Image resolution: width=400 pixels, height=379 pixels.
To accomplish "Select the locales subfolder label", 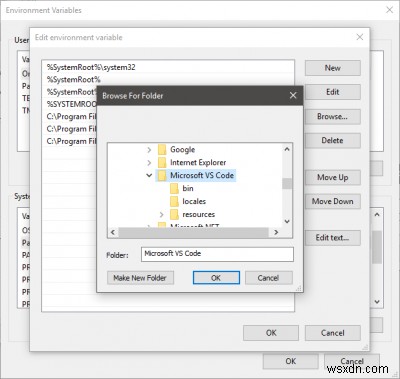I will 194,202.
